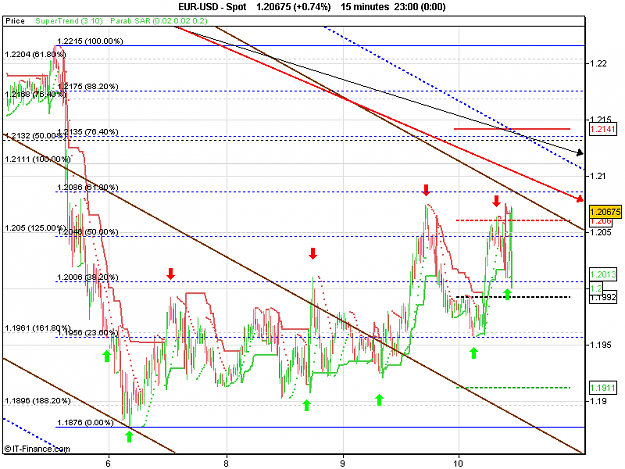Click the 1.2204 (61.80%) Fibonacci label
This screenshot has width=625, height=469.
[35, 54]
